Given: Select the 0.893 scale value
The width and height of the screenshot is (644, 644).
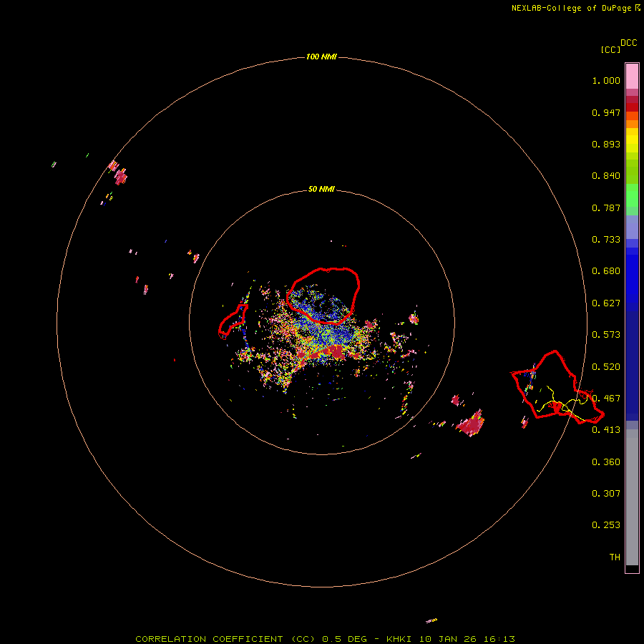Looking at the screenshot, I should [x=606, y=144].
